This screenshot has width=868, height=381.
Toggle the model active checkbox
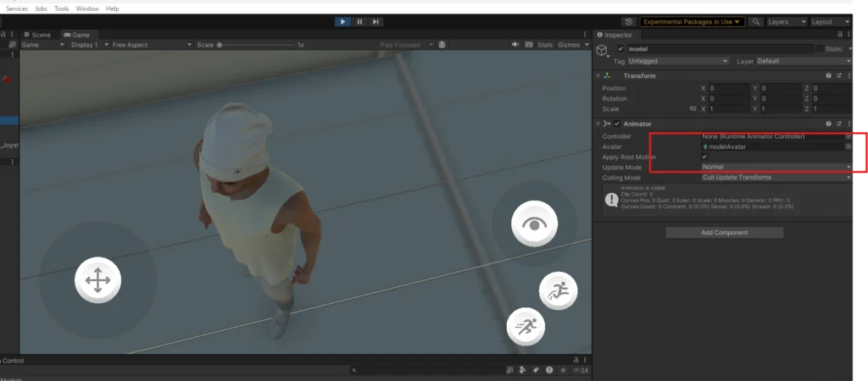pos(620,49)
